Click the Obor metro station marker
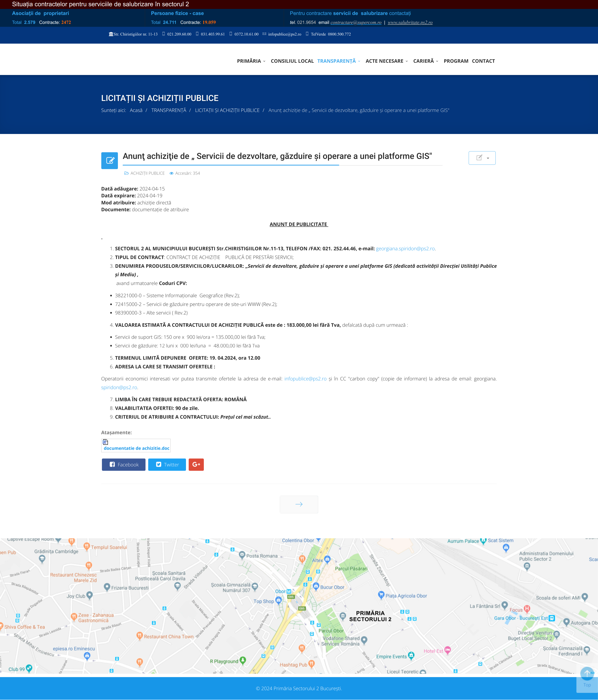Viewport: 598px width, 700px height. (x=289, y=591)
